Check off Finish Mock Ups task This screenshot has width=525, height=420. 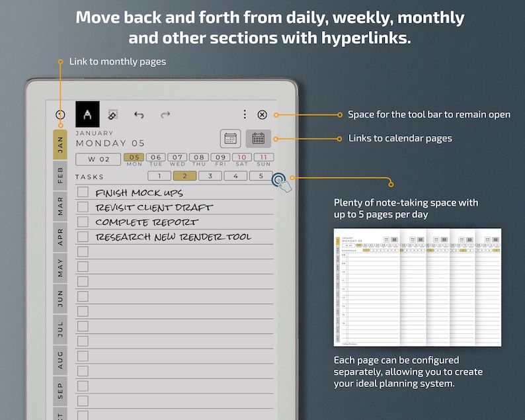83,192
